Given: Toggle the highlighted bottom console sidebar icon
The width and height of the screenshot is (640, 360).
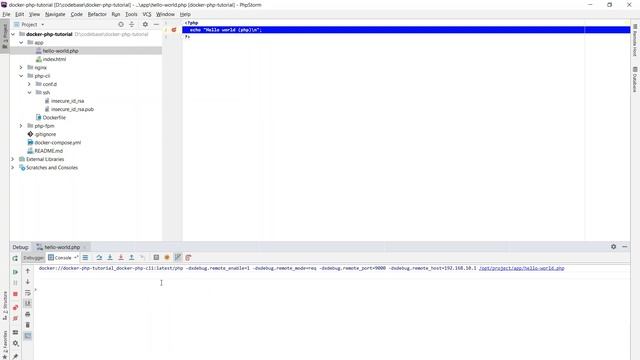Looking at the screenshot, I should point(28,336).
